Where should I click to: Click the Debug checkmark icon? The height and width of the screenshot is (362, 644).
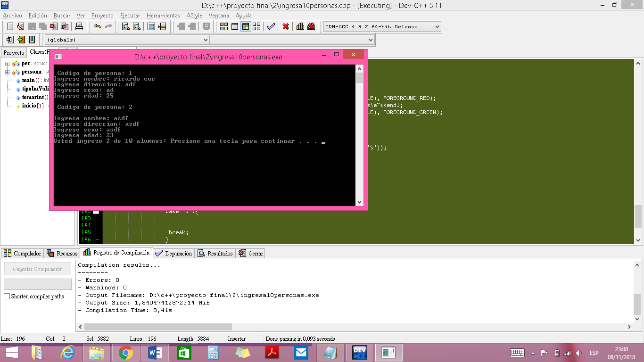[271, 26]
